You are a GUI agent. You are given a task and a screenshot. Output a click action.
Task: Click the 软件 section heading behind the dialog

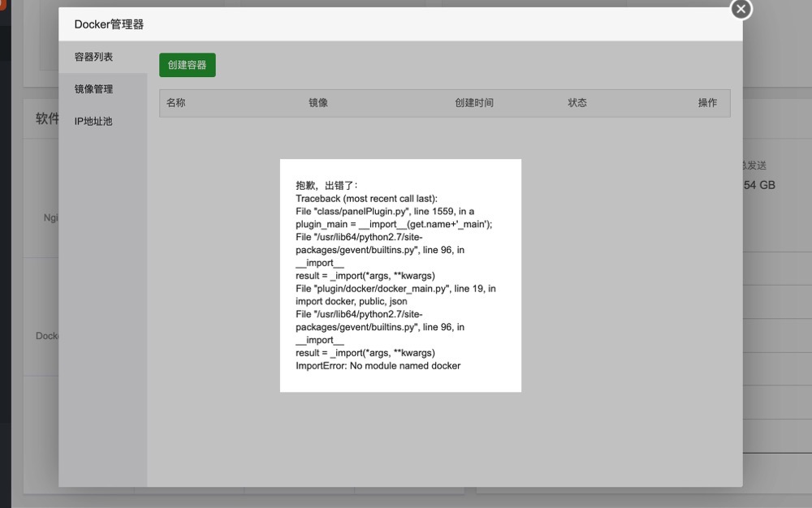[x=47, y=118]
